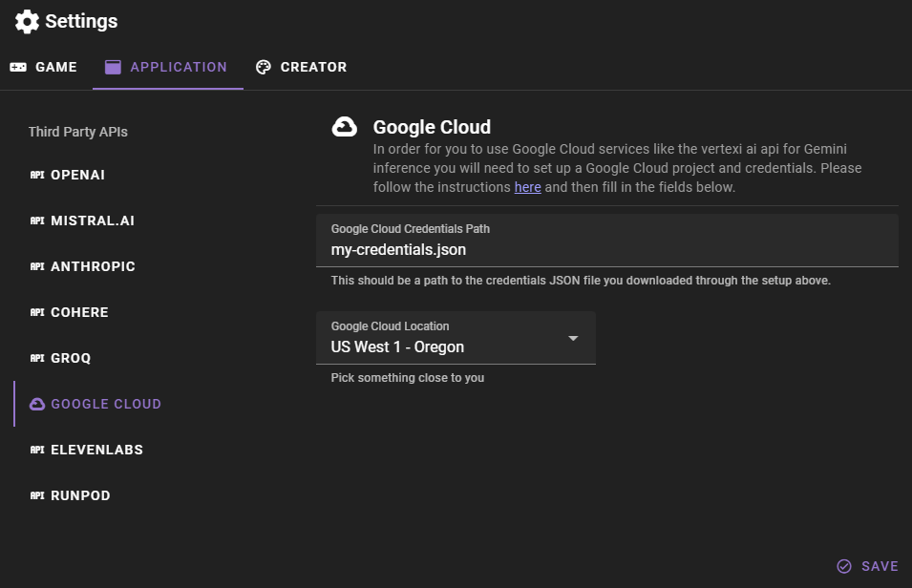Switch to the CREATOR tab

(x=301, y=67)
